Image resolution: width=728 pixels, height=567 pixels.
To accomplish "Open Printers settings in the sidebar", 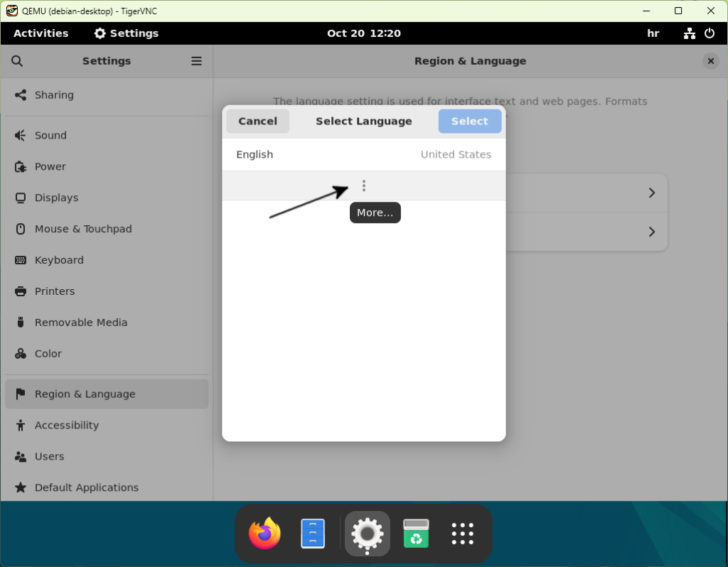I will (x=55, y=291).
